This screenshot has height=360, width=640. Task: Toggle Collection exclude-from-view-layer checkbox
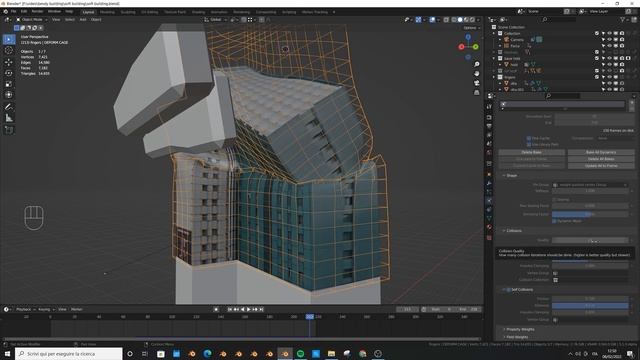(x=597, y=33)
